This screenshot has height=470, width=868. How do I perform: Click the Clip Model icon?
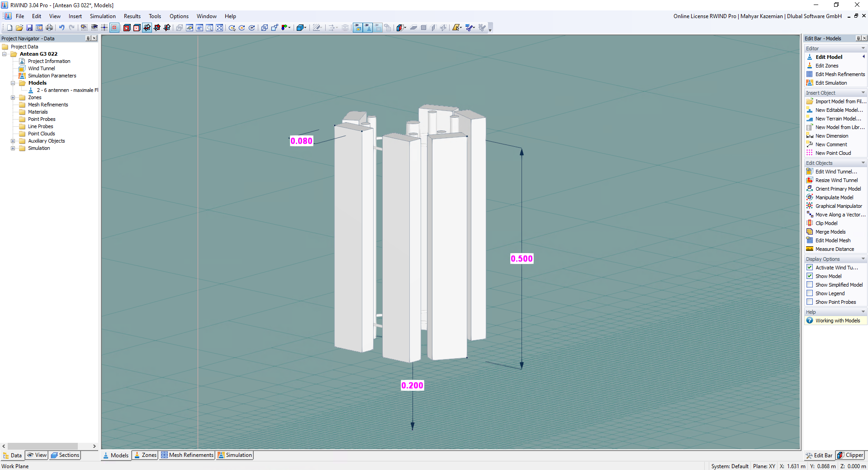click(x=810, y=223)
